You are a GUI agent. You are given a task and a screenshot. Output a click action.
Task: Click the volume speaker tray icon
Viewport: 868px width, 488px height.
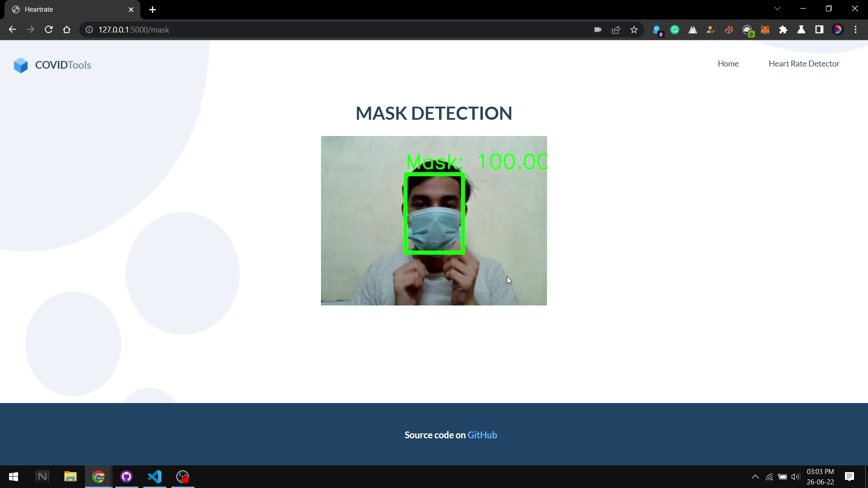point(795,477)
